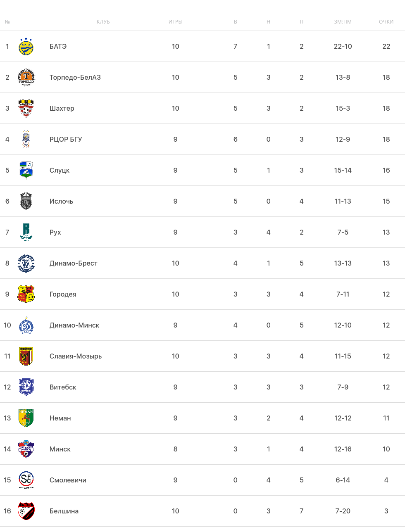Select the Динамо-Брест crest icon

[x=26, y=263]
